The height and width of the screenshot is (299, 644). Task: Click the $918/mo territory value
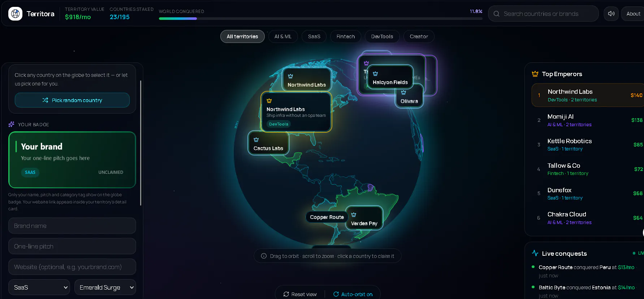click(78, 17)
